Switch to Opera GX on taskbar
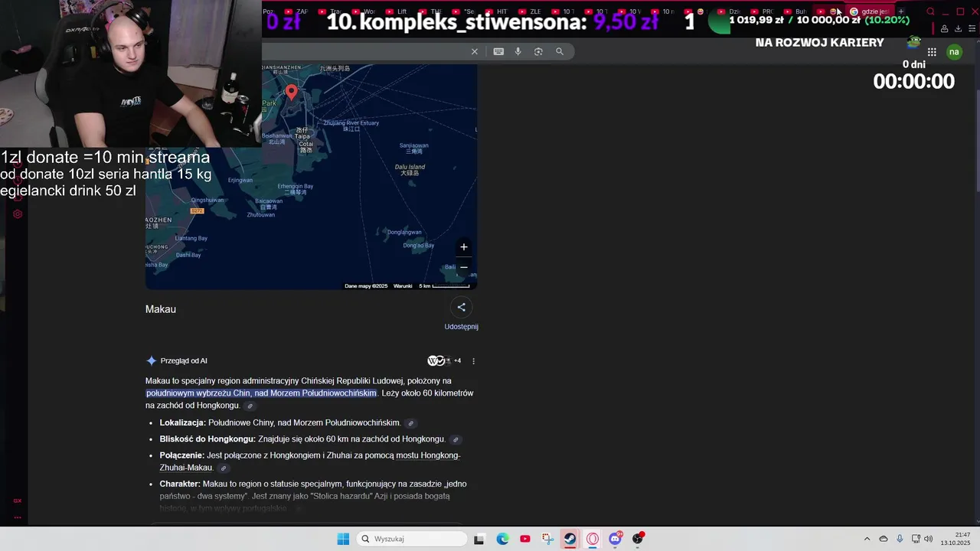This screenshot has width=980, height=551. click(x=593, y=539)
